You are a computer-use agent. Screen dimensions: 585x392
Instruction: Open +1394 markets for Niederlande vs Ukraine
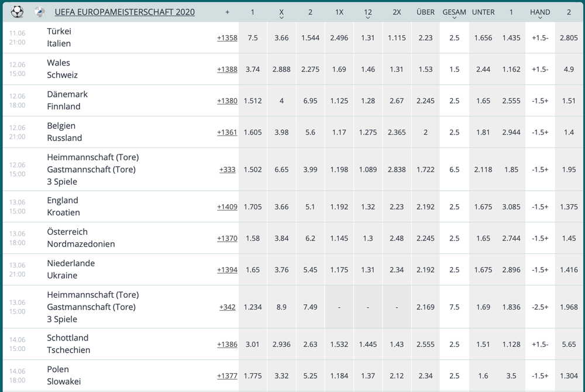[x=227, y=270]
